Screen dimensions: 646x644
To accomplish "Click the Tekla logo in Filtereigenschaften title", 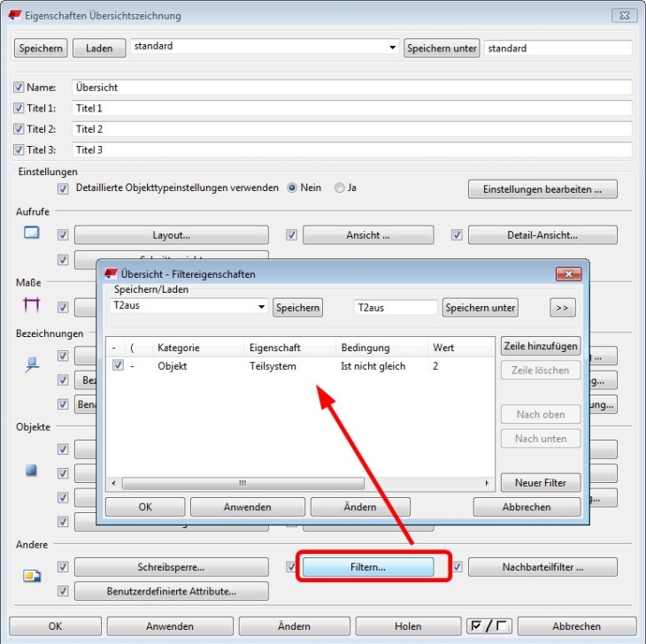I will tap(112, 273).
